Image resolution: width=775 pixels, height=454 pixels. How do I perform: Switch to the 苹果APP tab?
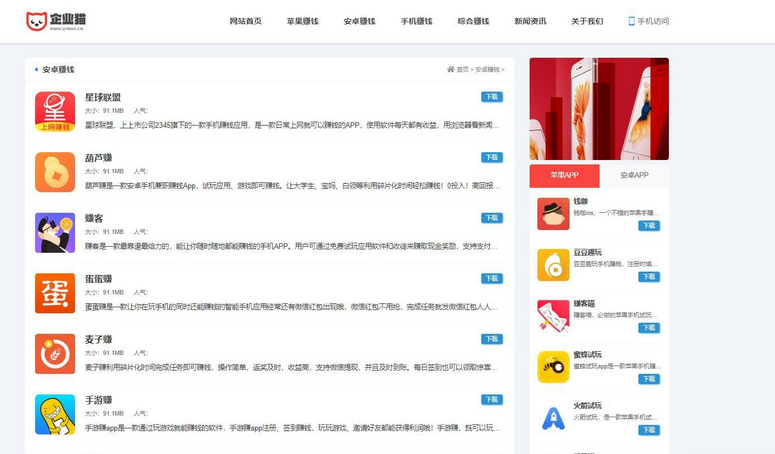coord(564,175)
